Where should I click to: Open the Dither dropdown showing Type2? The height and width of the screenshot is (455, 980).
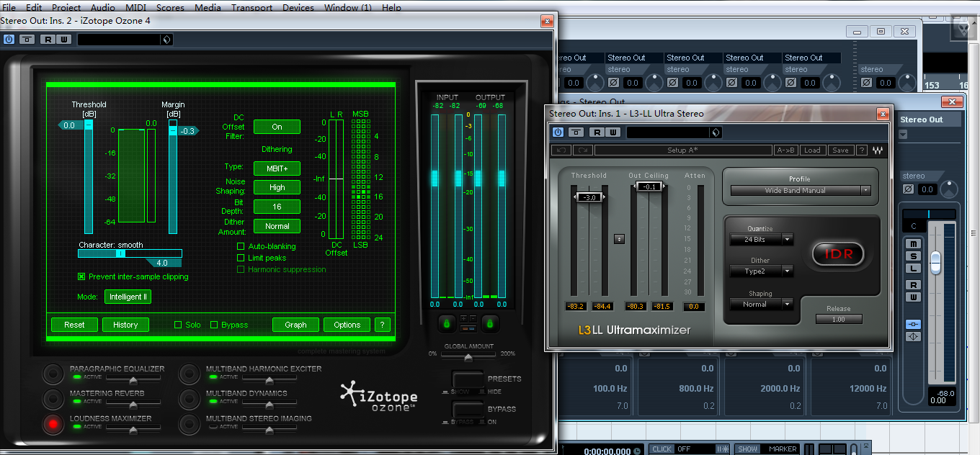click(x=761, y=271)
